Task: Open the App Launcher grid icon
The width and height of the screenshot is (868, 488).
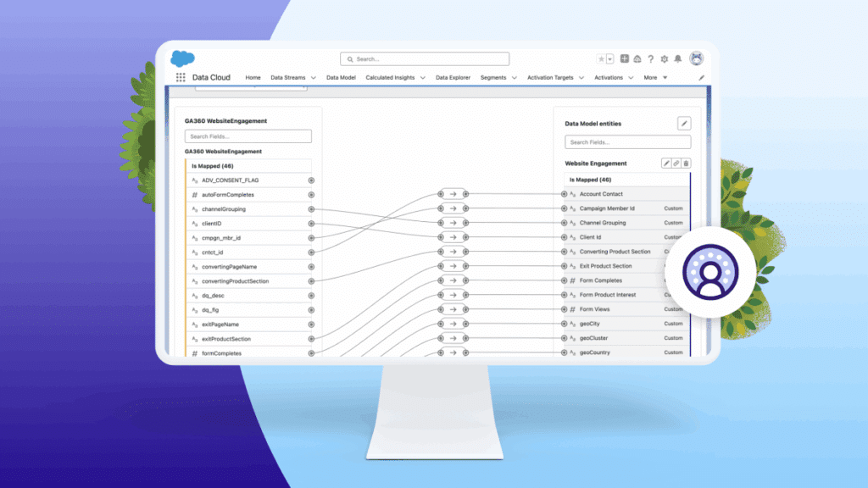Action: click(x=181, y=77)
